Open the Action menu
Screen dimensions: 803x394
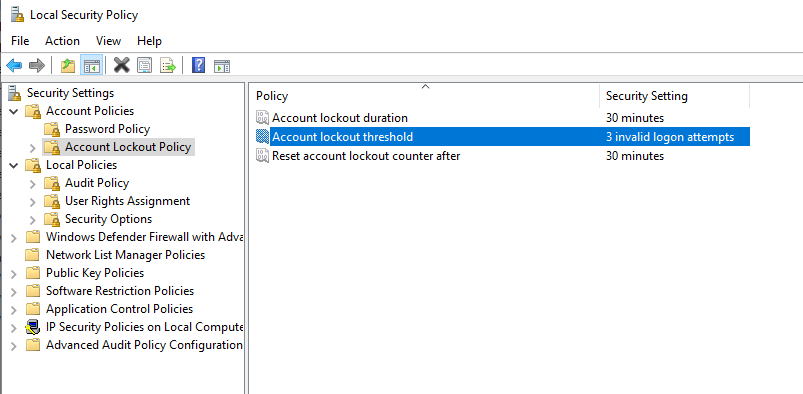(x=62, y=41)
